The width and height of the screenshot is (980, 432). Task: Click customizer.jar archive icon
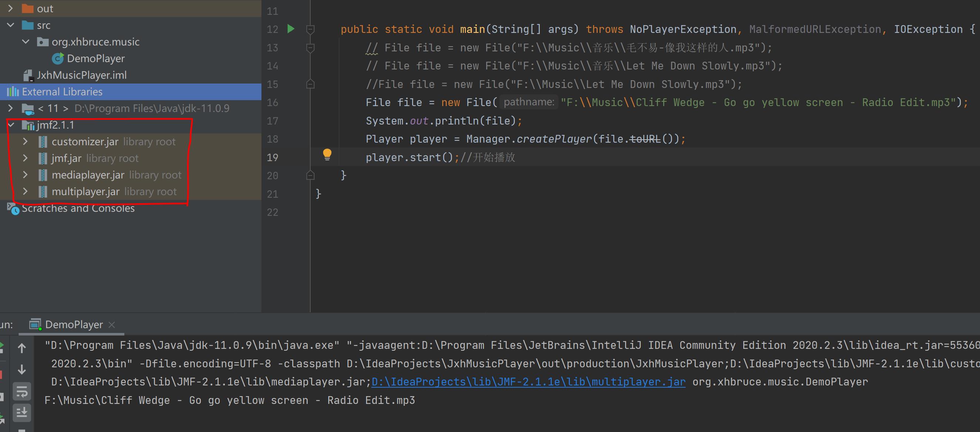(x=43, y=142)
